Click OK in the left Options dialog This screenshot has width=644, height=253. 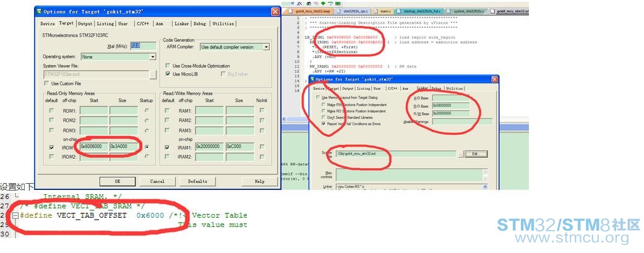tap(118, 181)
